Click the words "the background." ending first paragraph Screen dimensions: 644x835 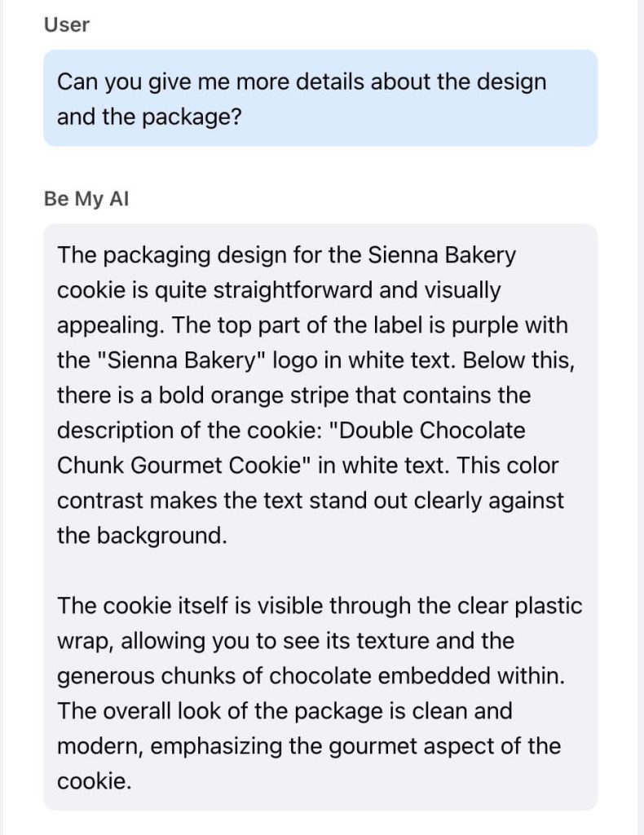click(x=143, y=536)
